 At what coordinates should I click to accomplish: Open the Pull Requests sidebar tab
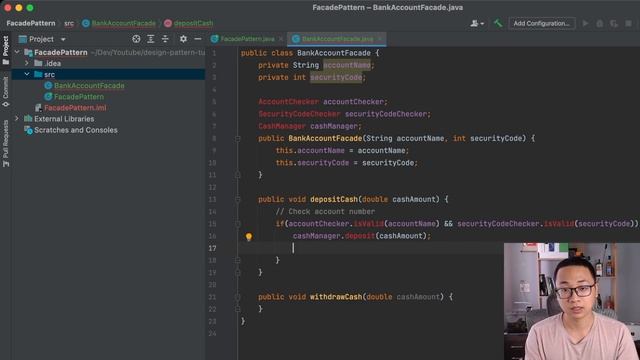coord(5,143)
